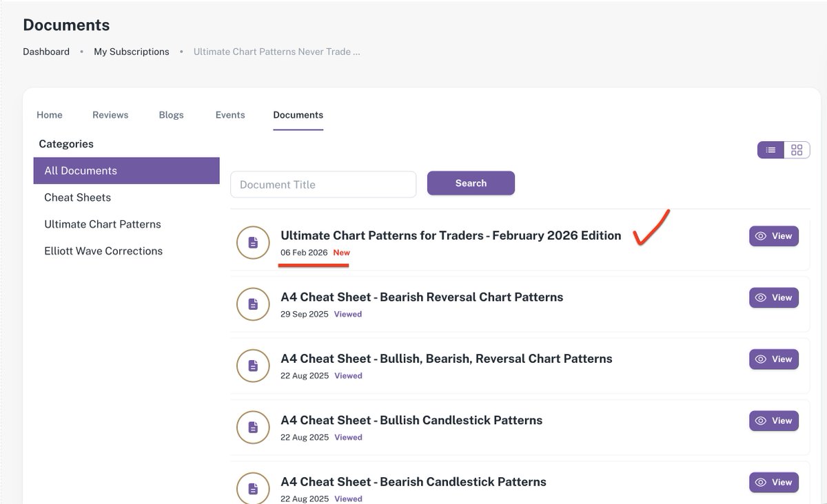
Task: Open the Events tab
Action: [x=230, y=115]
